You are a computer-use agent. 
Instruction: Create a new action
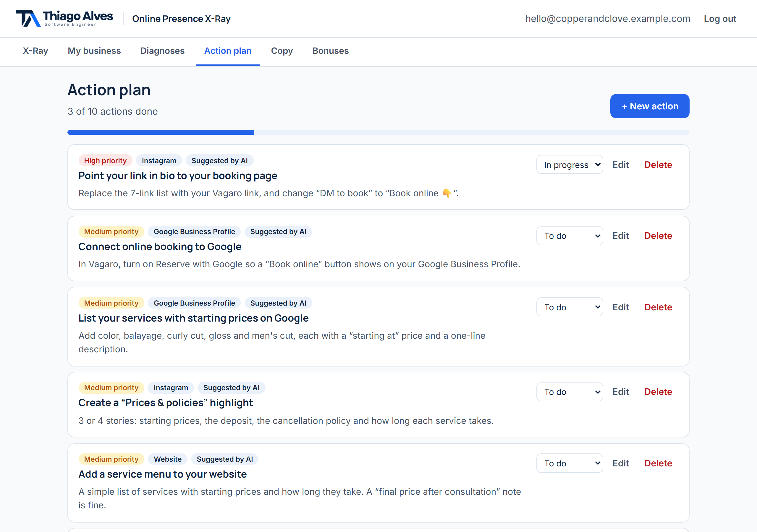tap(650, 106)
